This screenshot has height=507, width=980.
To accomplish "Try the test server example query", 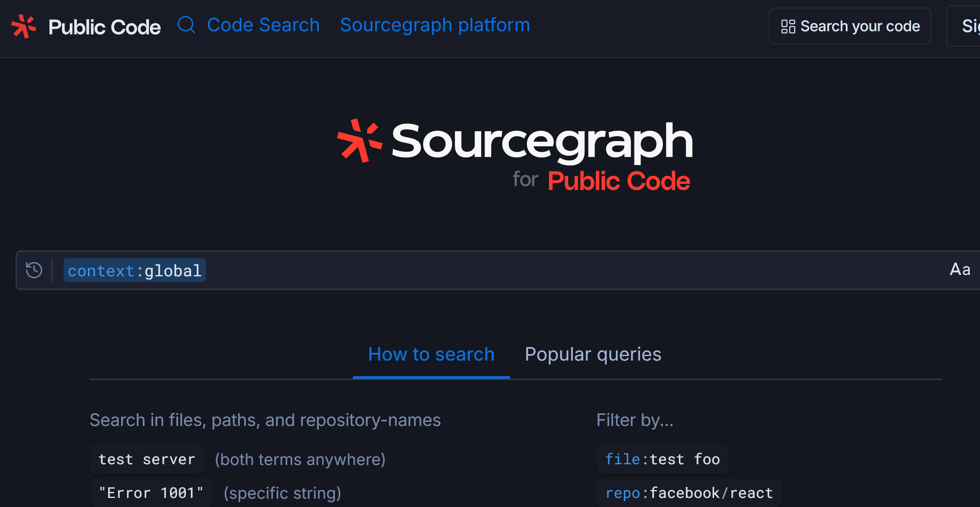I will (x=147, y=459).
